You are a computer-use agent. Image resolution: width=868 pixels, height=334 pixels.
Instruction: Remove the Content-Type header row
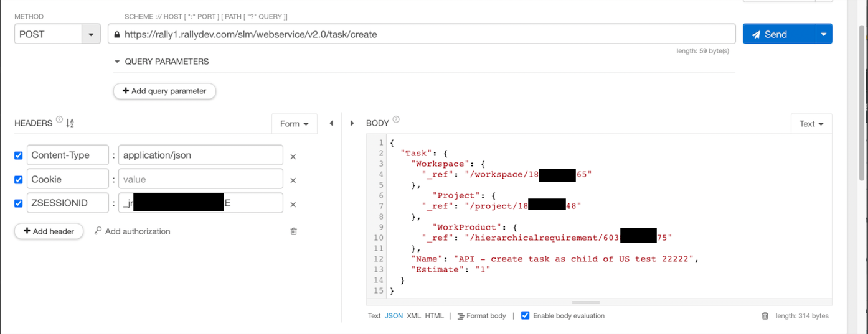click(293, 157)
